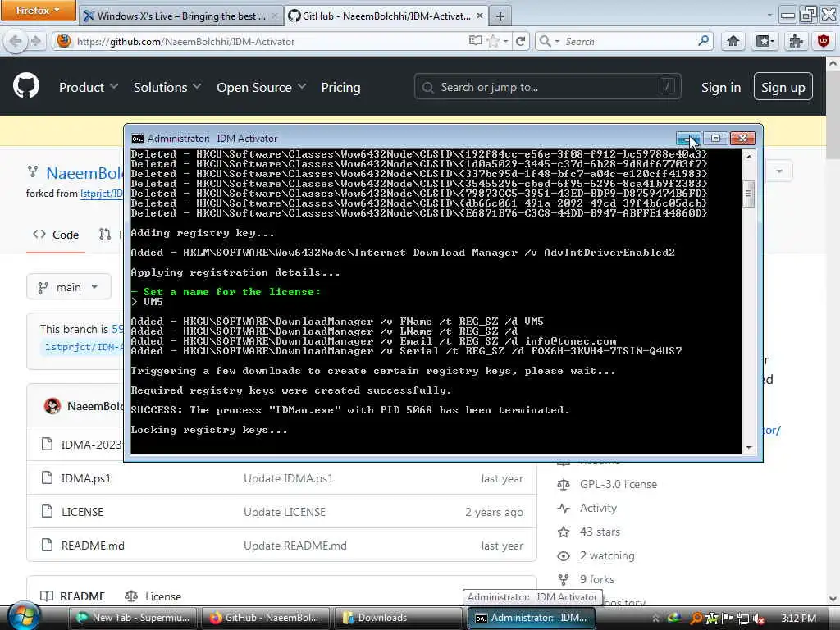Open the Update README.md commit message
The height and width of the screenshot is (630, 840).
(295, 546)
